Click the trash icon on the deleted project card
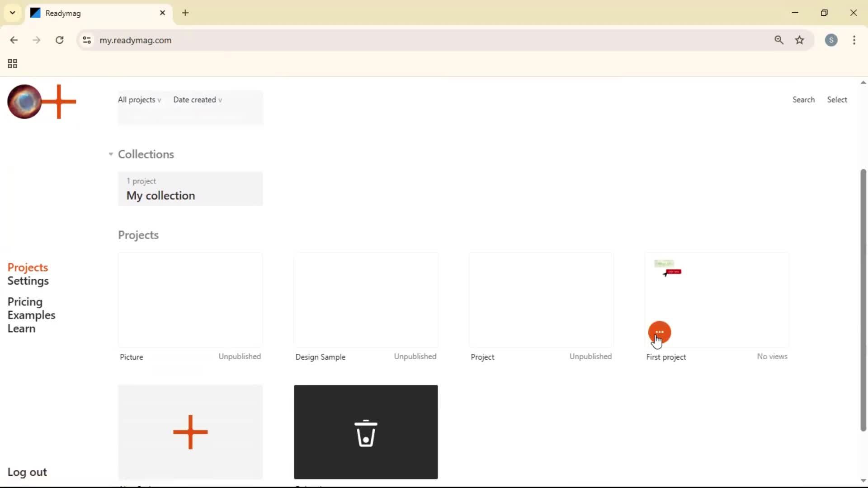The image size is (868, 488). [366, 432]
